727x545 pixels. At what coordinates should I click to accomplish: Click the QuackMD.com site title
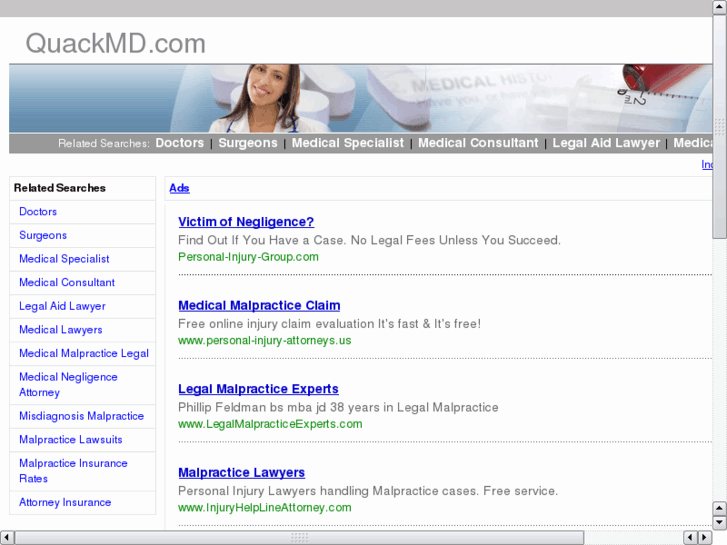[115, 44]
